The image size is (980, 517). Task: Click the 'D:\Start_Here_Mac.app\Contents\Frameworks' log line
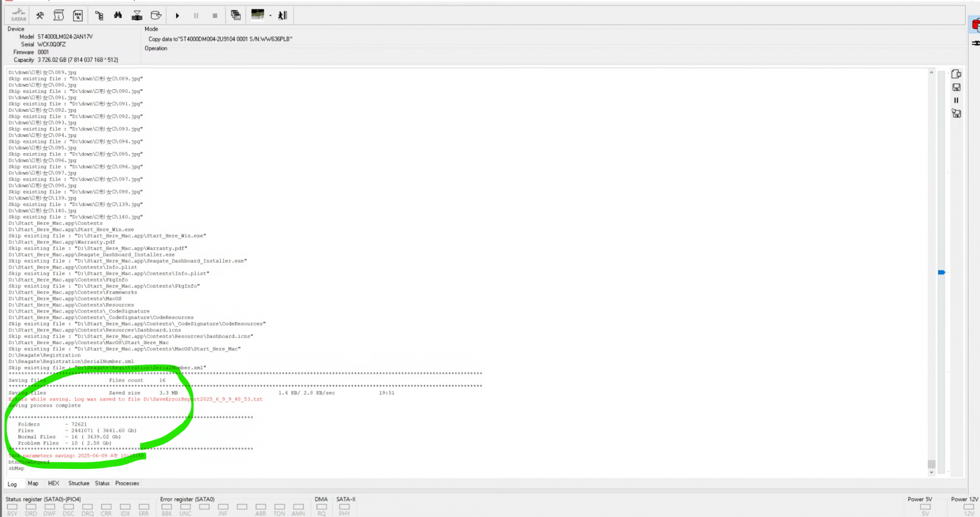tap(73, 292)
